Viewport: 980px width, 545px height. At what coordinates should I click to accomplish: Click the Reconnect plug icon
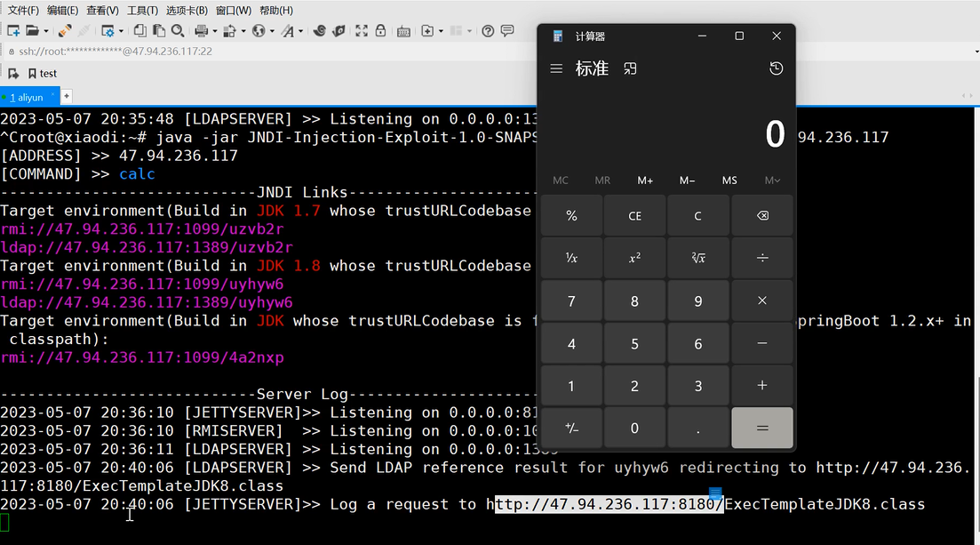pos(64,30)
